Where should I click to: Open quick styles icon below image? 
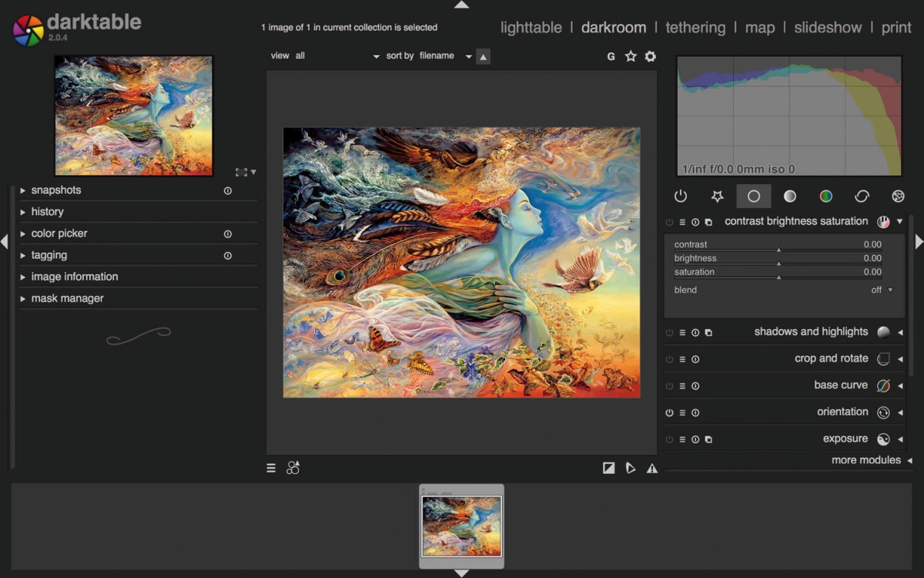[x=293, y=468]
